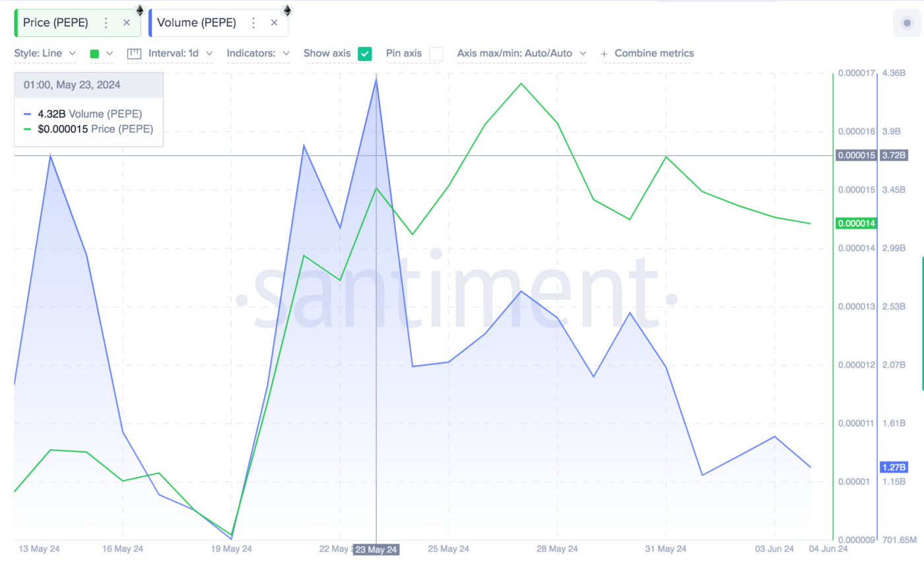Open the Interval: 1d dropdown
The image size is (924, 566).
pyautogui.click(x=181, y=53)
